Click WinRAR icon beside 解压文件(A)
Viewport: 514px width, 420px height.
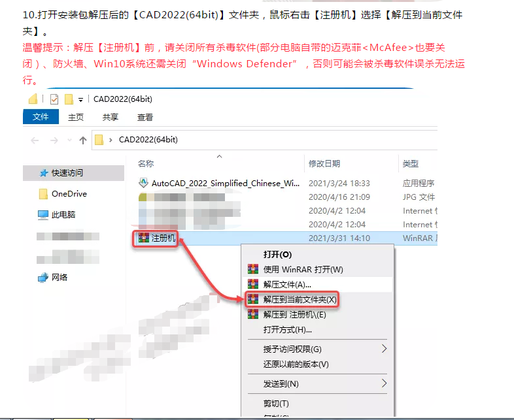coord(253,284)
